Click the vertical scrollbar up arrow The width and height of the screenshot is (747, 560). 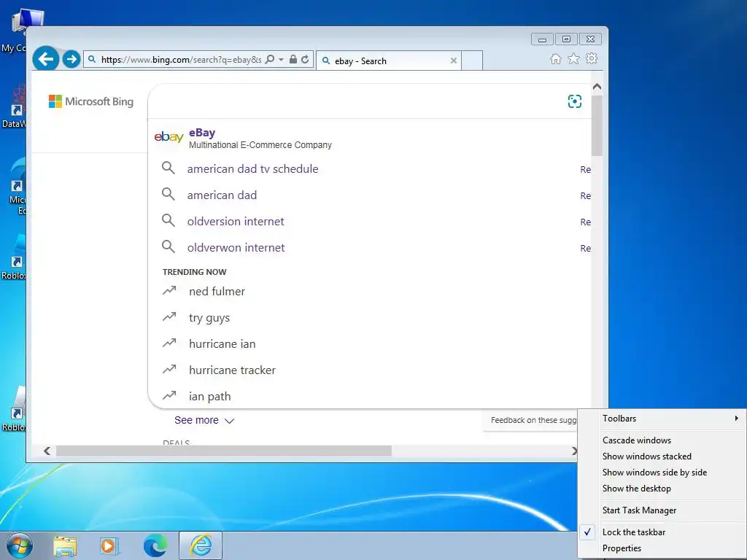tap(597, 87)
